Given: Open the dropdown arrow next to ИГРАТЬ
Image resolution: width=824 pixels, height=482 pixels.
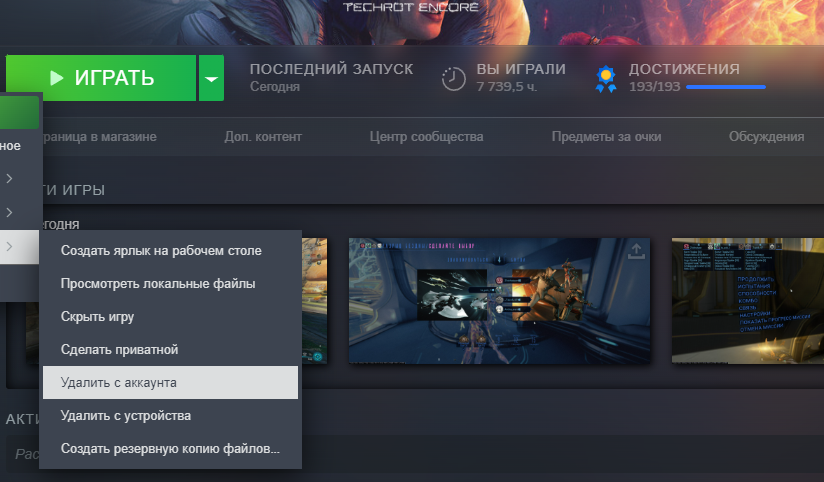Looking at the screenshot, I should pyautogui.click(x=211, y=78).
